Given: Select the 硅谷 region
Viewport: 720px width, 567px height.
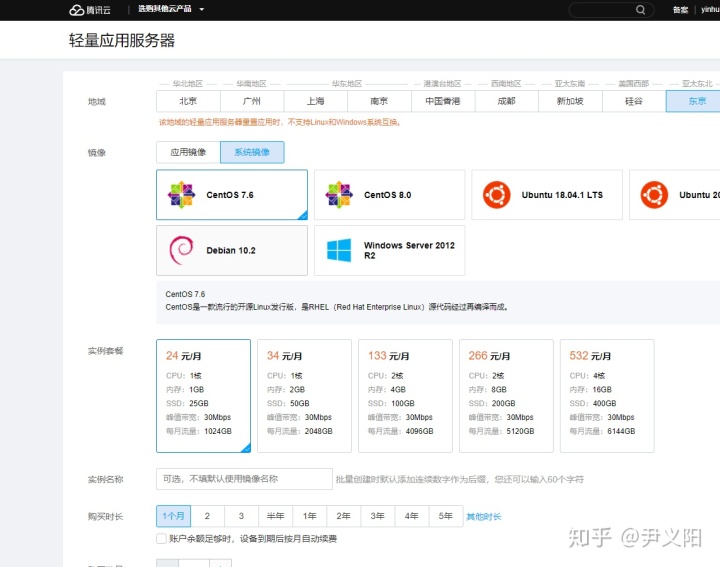Looking at the screenshot, I should pos(634,101).
